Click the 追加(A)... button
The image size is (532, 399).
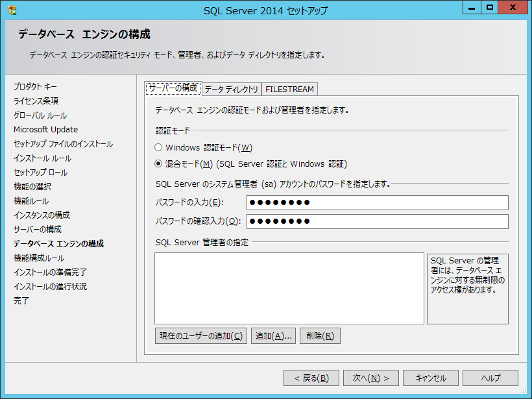point(274,336)
